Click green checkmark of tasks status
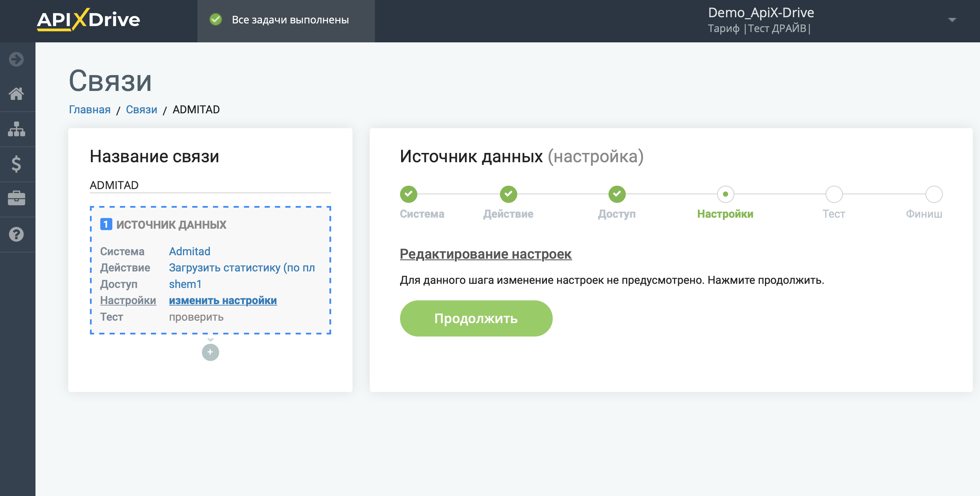Image resolution: width=980 pixels, height=496 pixels. [x=216, y=19]
